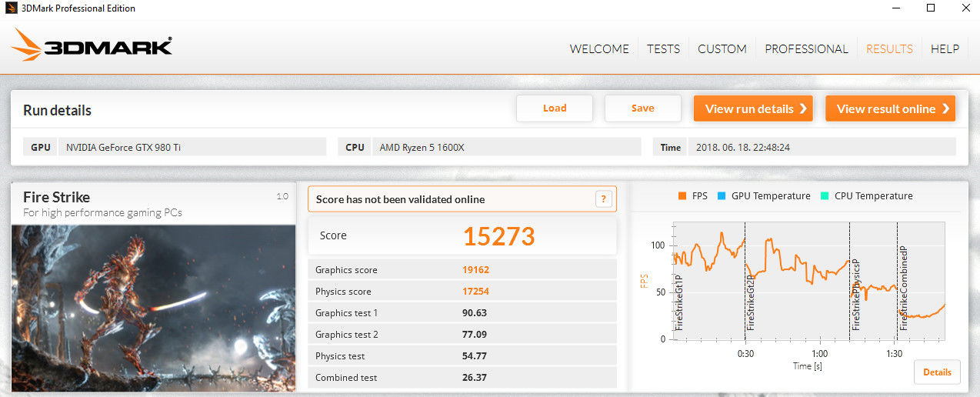The width and height of the screenshot is (980, 397).
Task: Click the Save button
Action: pyautogui.click(x=643, y=108)
